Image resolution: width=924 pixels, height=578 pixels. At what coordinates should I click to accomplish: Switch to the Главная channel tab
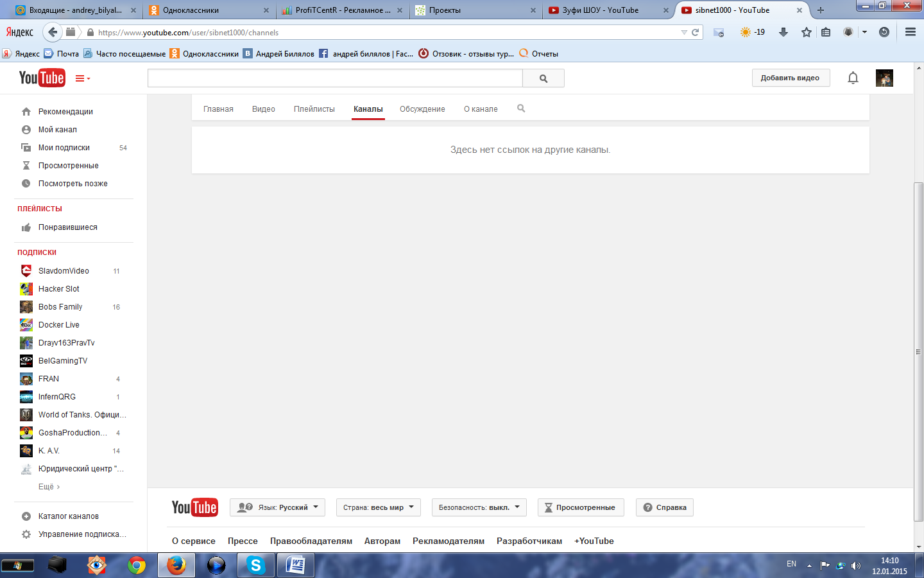218,109
